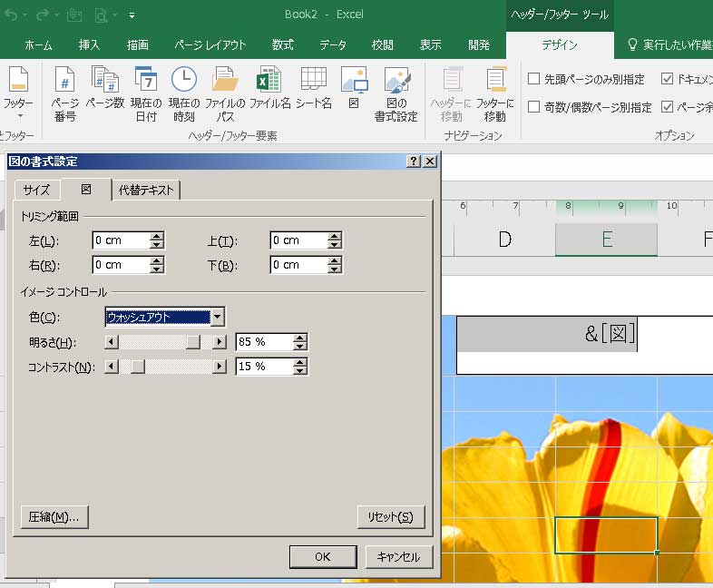This screenshot has height=588, width=713.
Task: Insert 現在の日付 (current date) element
Action: pyautogui.click(x=145, y=93)
